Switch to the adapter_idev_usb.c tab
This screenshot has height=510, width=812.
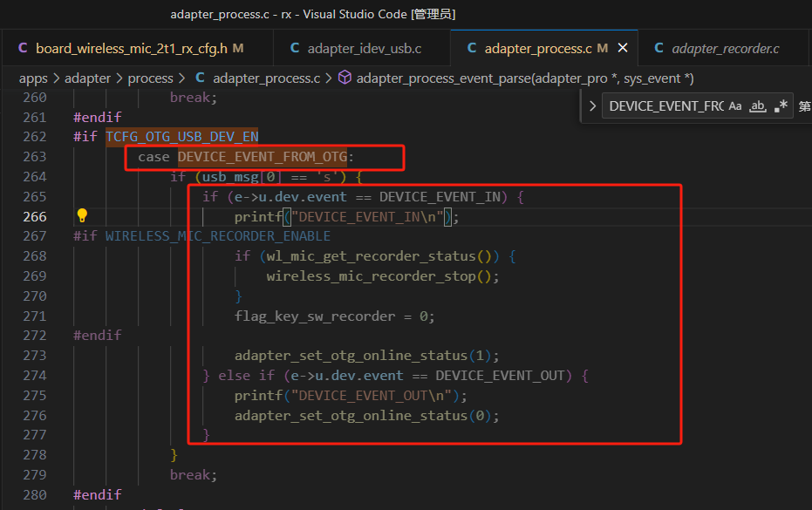(362, 48)
